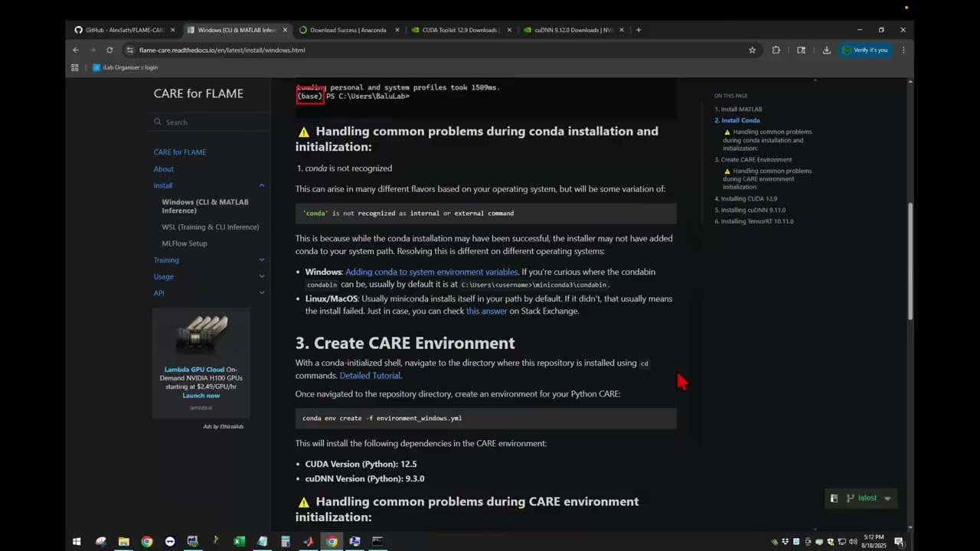
Task: Click the CARE for FLAME site title
Action: tap(198, 93)
